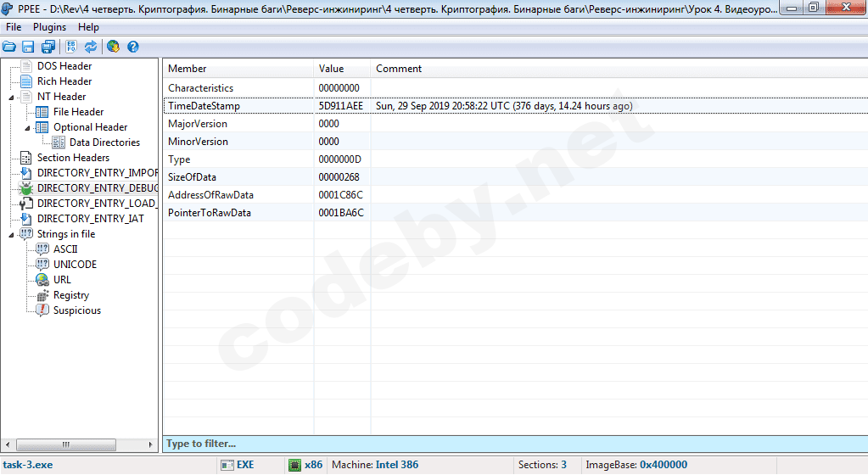Click the ASCII strings speech bubble icon

tap(42, 249)
